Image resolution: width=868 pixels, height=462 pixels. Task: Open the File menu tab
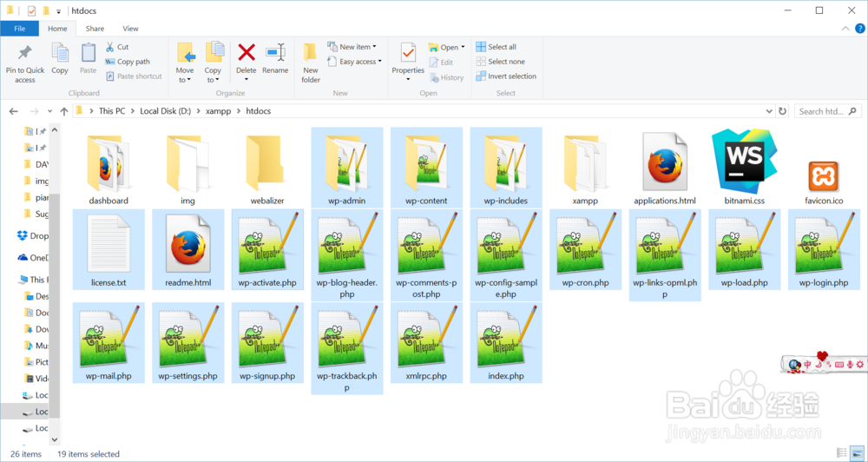[x=19, y=29]
